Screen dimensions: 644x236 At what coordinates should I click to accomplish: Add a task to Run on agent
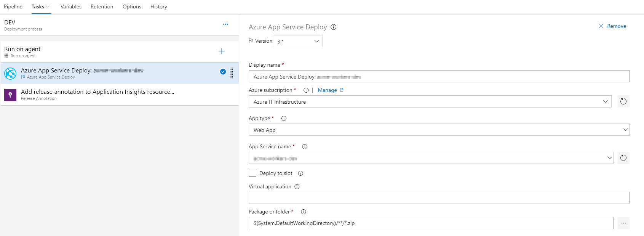coord(222,51)
